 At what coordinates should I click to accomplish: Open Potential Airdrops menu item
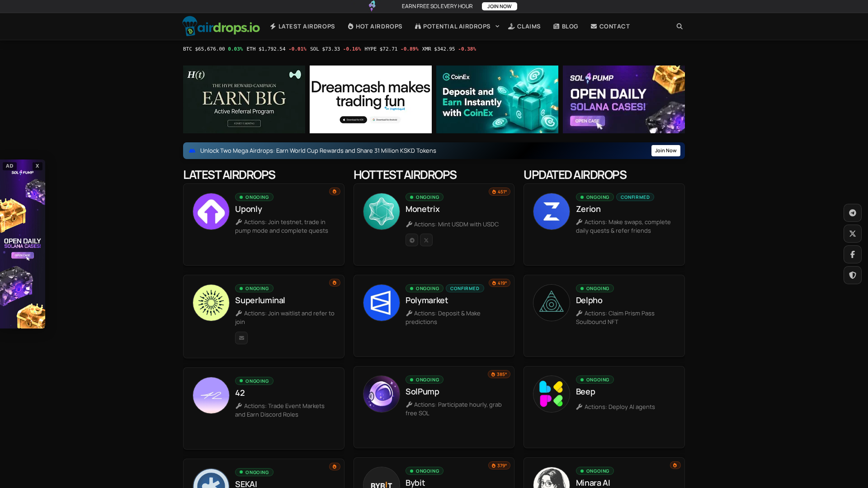click(453, 26)
